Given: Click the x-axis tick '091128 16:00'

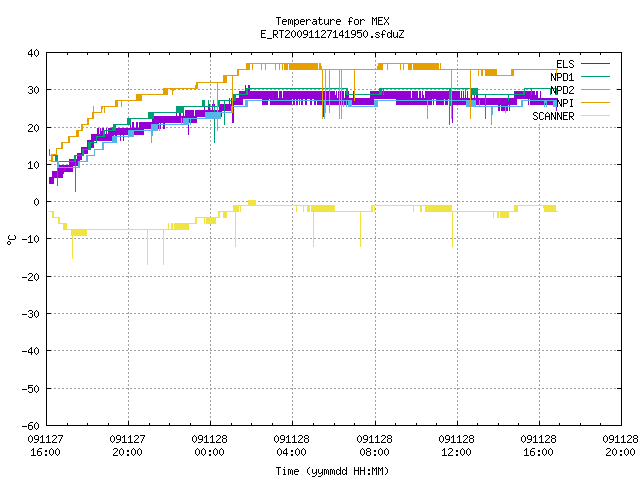Looking at the screenshot, I should click(538, 446).
